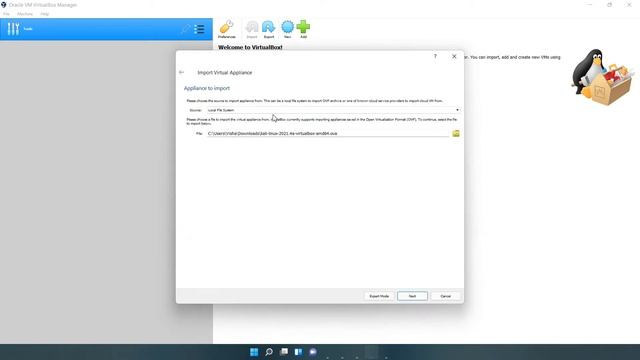Open the Tools list menu icon
Image resolution: width=640 pixels, height=360 pixels.
199,29
